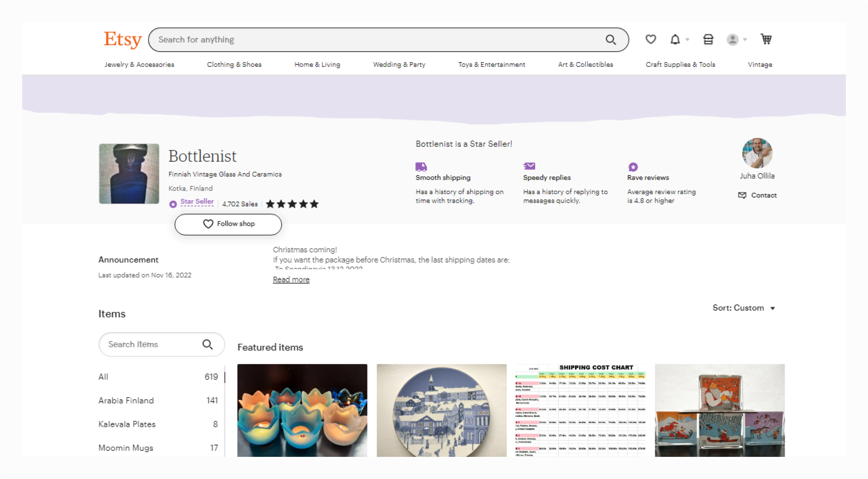Click 4,702 Sales text

click(240, 204)
